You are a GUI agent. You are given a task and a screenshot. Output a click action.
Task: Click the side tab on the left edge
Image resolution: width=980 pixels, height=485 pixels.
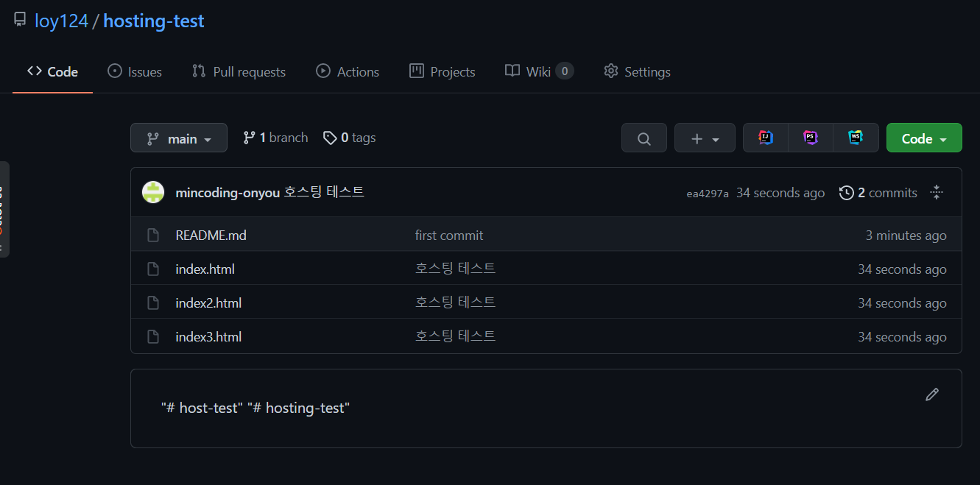4,209
